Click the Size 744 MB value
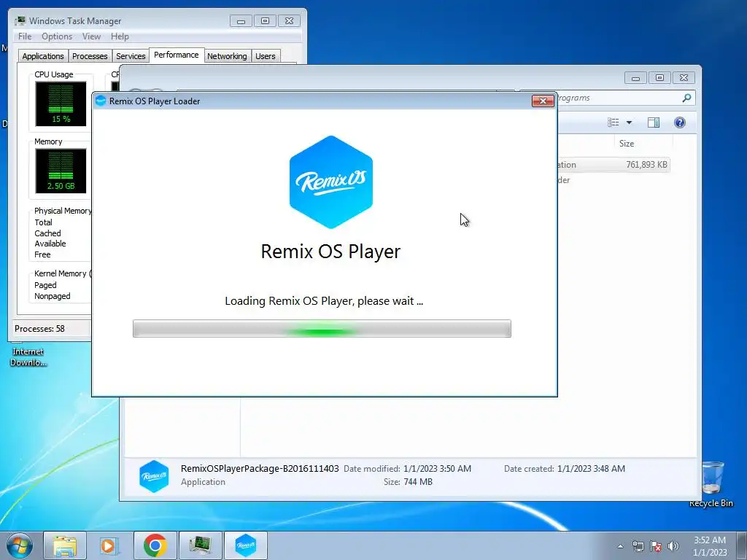Screen dimensions: 747x560 coord(418,482)
